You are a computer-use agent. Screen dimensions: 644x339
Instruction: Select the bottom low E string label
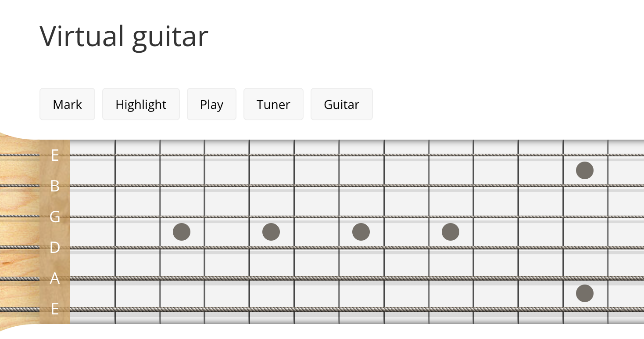(x=55, y=309)
